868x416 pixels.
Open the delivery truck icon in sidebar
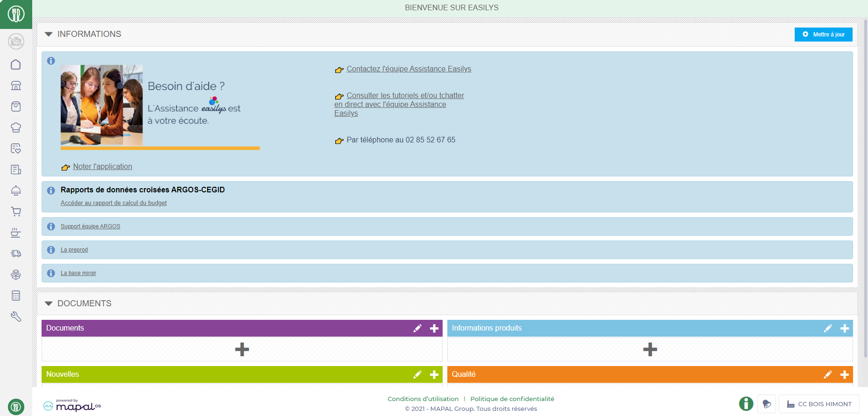tap(16, 254)
